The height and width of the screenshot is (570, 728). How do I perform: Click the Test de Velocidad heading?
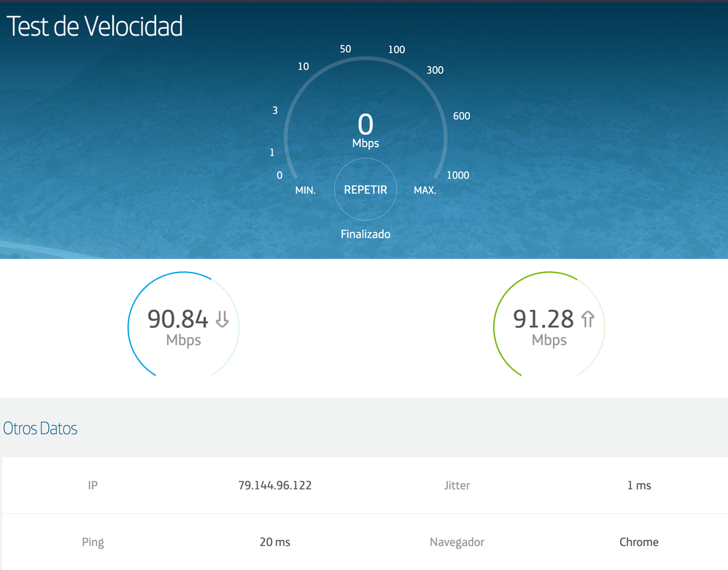93,26
